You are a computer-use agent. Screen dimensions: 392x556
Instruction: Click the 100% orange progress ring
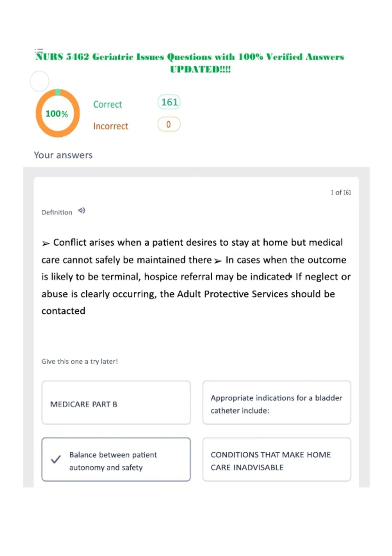tap(58, 113)
